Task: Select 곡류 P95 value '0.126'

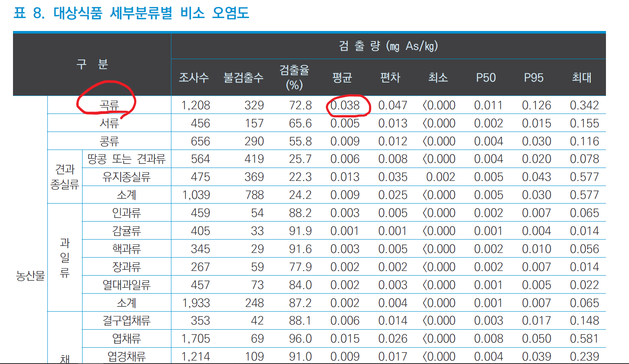Action: point(537,106)
